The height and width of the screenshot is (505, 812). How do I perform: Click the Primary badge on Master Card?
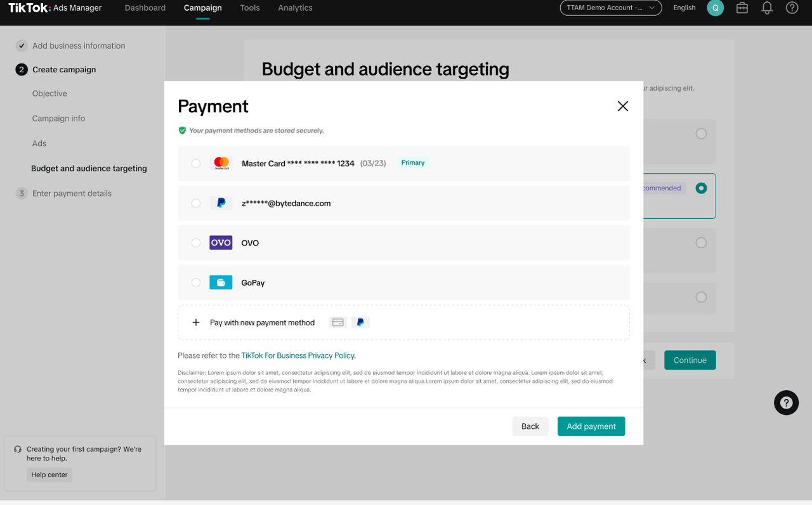point(413,163)
